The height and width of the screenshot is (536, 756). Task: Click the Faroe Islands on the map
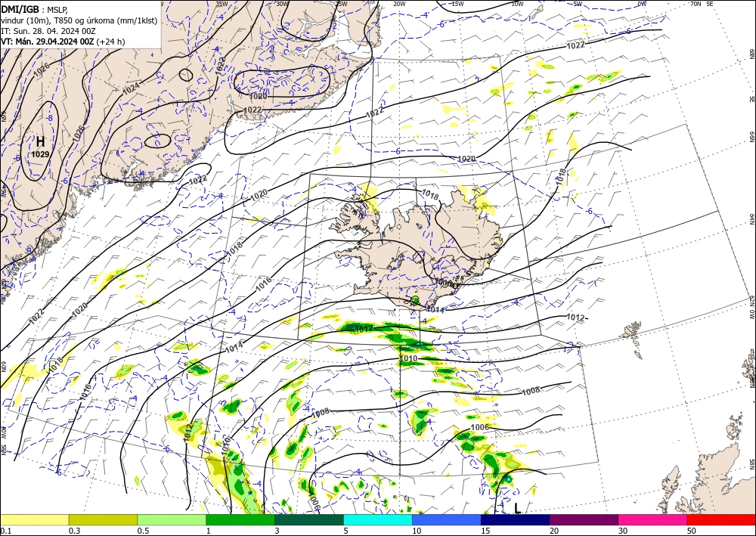634,337
